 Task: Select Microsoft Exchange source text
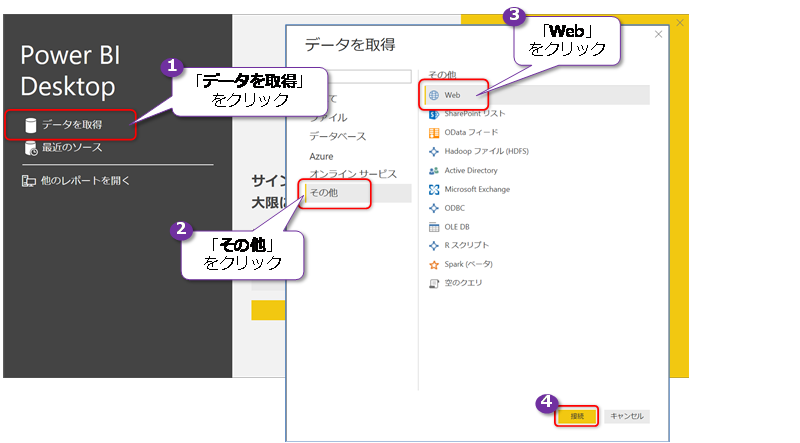477,189
